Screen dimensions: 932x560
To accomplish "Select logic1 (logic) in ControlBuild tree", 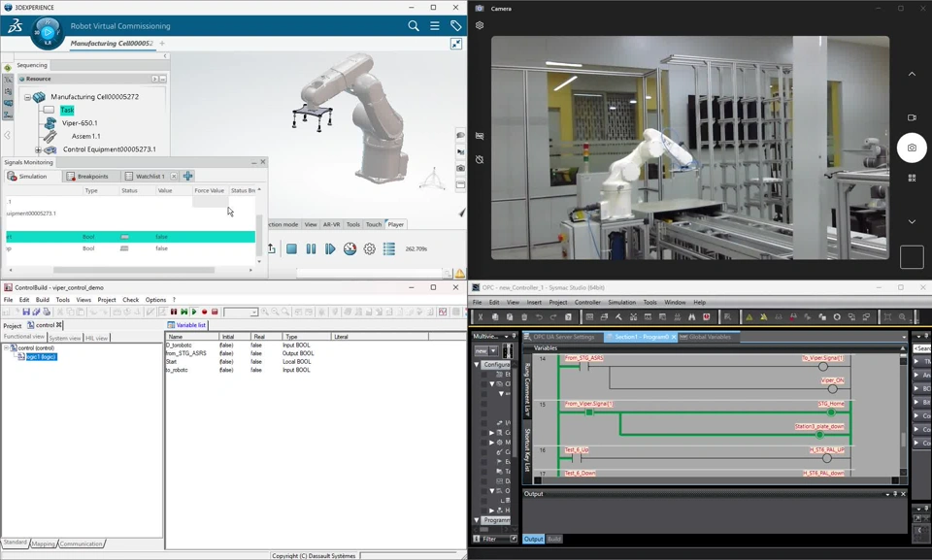I will point(41,357).
